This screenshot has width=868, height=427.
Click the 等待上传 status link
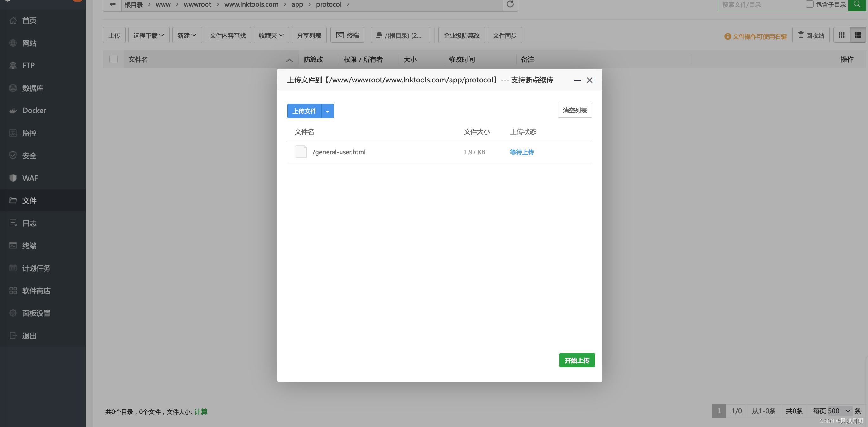[522, 152]
